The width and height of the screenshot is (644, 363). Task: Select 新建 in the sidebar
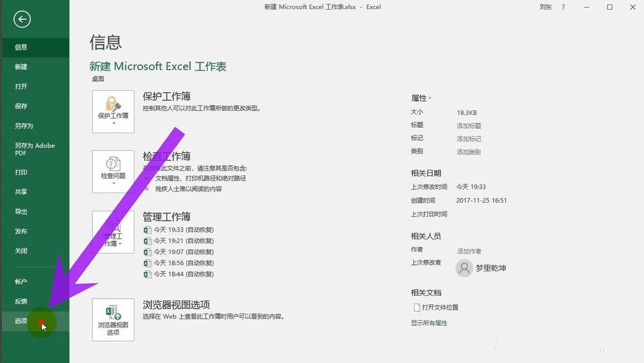point(35,66)
